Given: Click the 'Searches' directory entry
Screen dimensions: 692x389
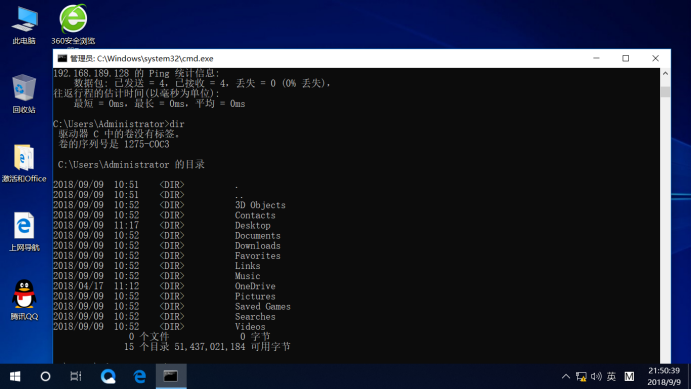Looking at the screenshot, I should click(255, 317).
